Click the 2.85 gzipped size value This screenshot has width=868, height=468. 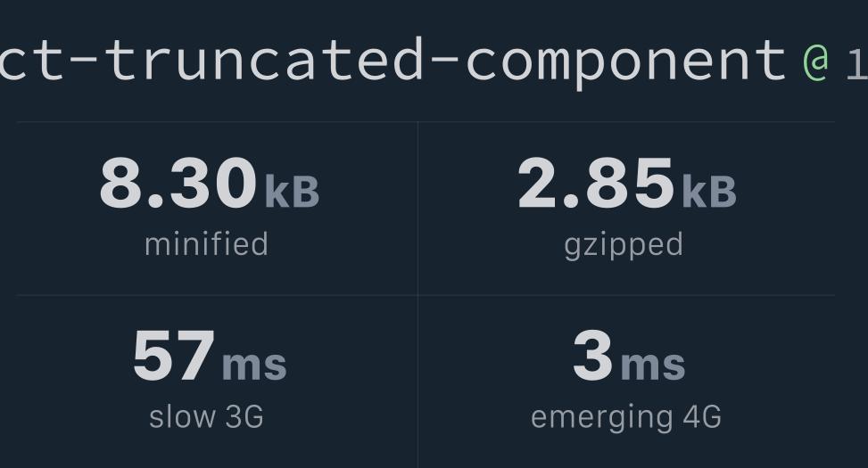pyautogui.click(x=596, y=183)
